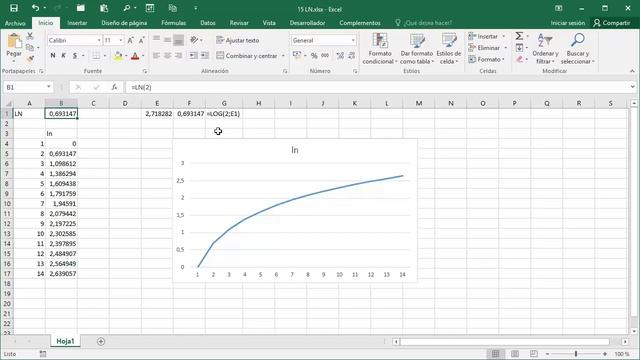Open the font size 11 dropdown
Screen dimensions: 640x360
(120, 40)
